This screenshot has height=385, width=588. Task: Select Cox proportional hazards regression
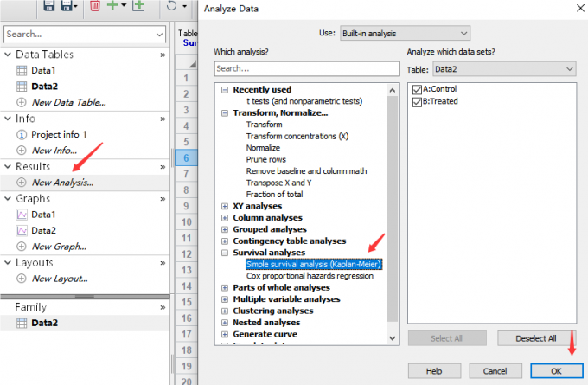(x=310, y=276)
